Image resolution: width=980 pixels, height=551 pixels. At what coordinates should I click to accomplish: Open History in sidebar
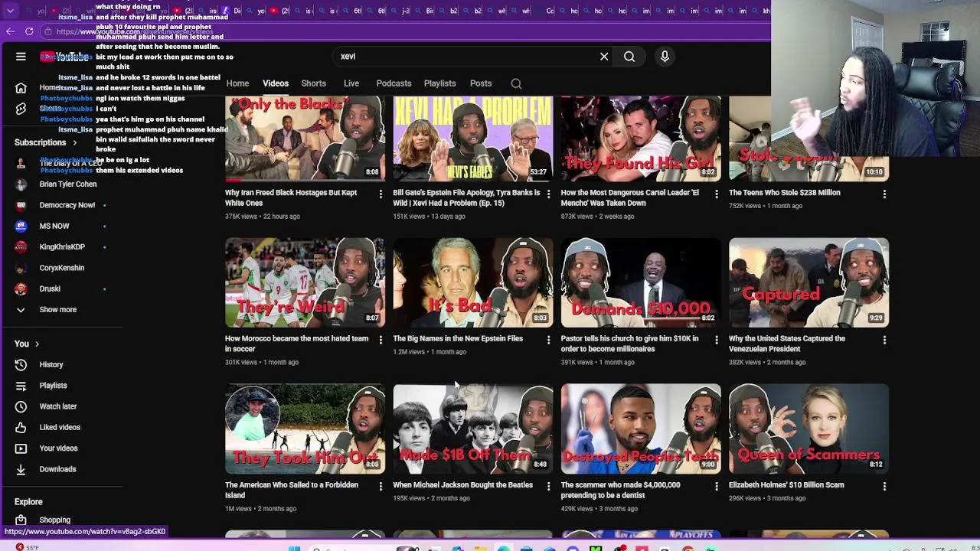tap(51, 365)
